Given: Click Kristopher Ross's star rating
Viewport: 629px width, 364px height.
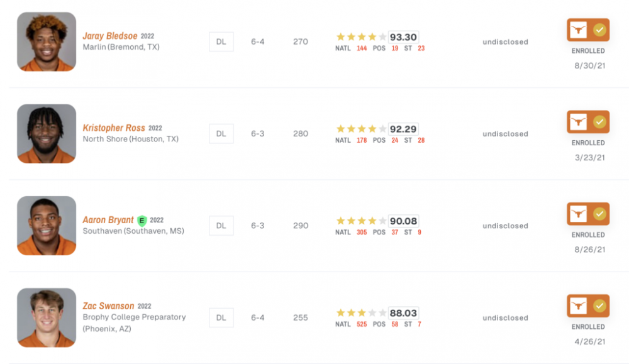Looking at the screenshot, I should (361, 129).
